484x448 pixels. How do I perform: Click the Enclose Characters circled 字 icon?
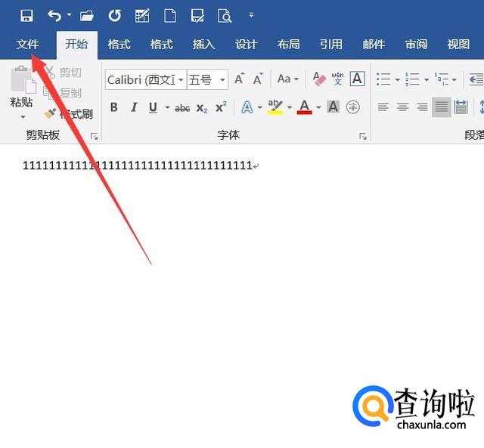click(x=353, y=107)
